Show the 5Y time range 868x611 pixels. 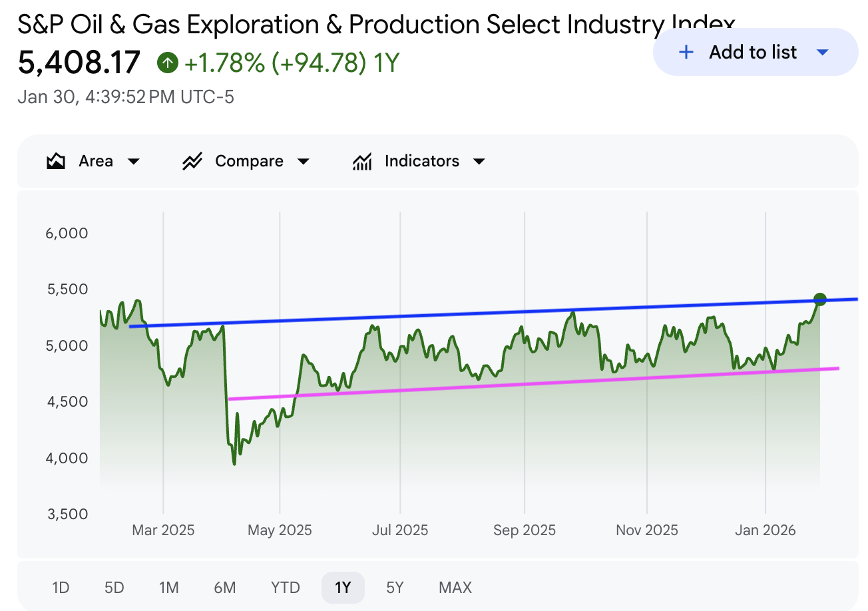[395, 588]
